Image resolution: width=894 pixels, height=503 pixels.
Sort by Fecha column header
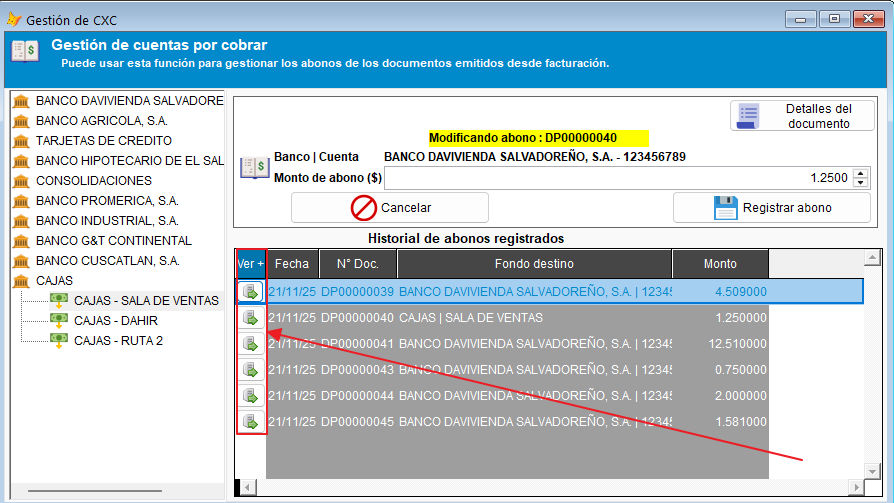[x=292, y=263]
